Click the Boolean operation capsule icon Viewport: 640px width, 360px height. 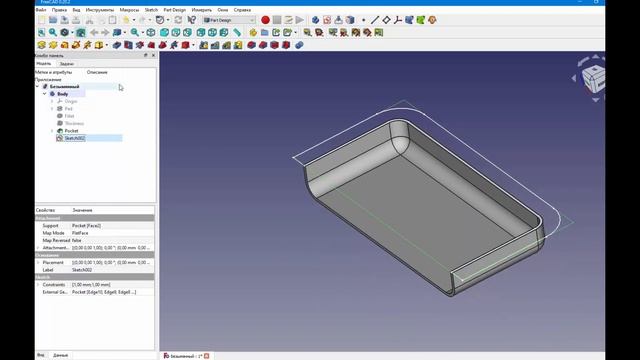(299, 45)
